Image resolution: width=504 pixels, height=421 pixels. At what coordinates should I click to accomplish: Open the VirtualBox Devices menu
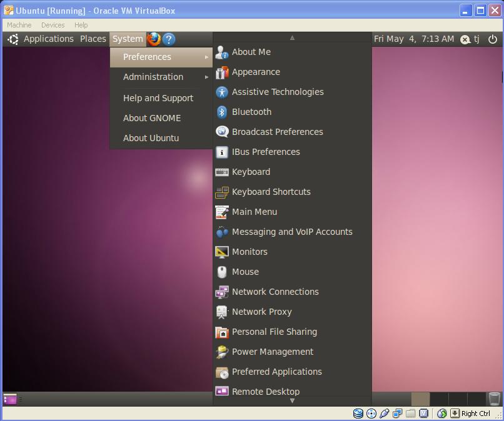point(53,25)
